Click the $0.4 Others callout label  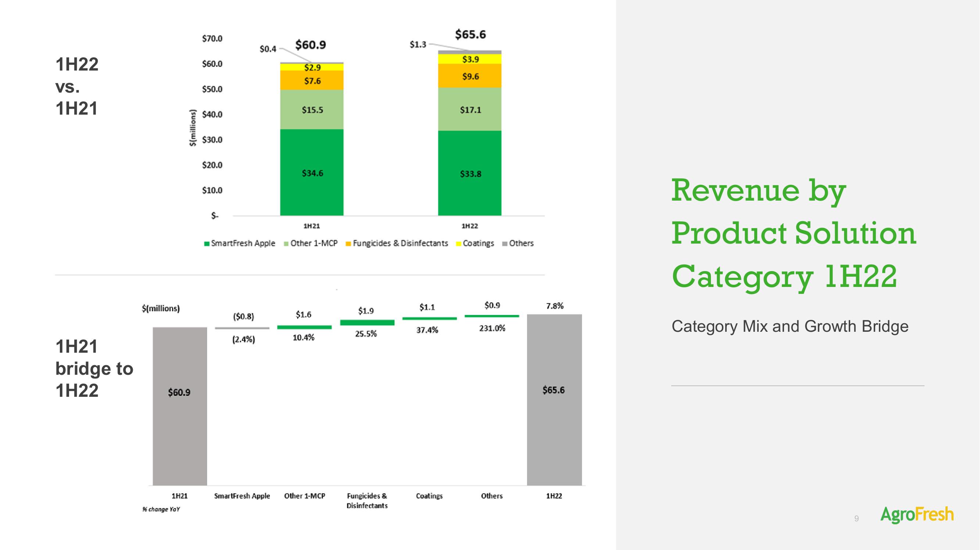(268, 49)
